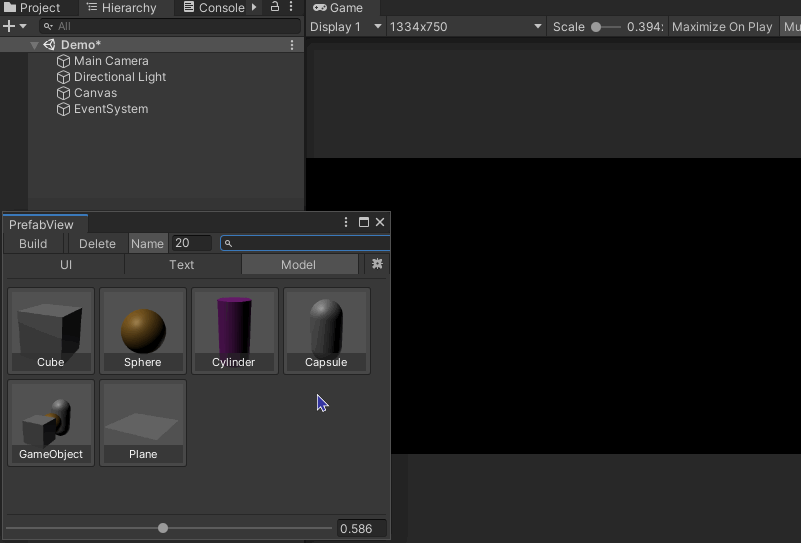Image resolution: width=801 pixels, height=543 pixels.
Task: Click the Unity scene icon next to Demo
Action: tap(50, 44)
